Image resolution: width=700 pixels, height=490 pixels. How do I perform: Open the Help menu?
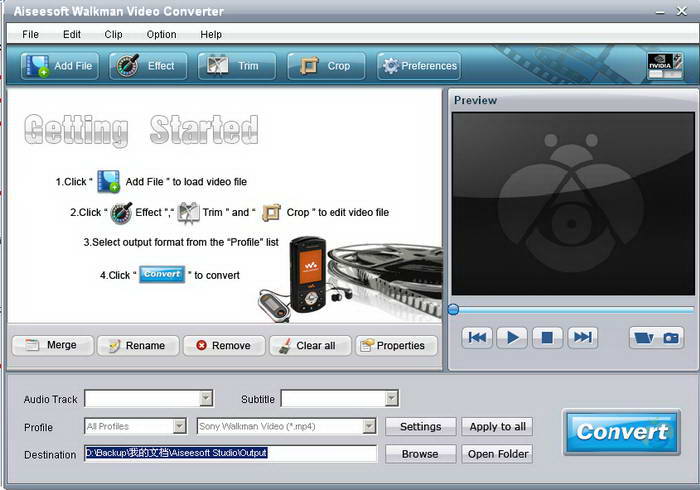tap(211, 34)
